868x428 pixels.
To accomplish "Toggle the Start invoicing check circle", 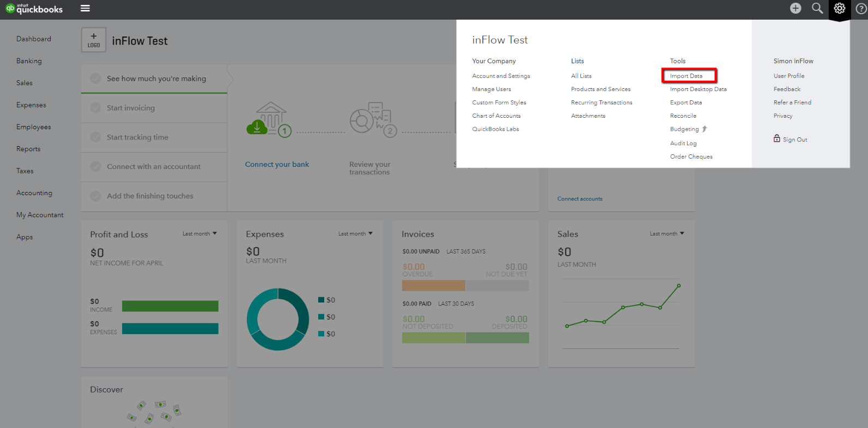I will pos(95,108).
